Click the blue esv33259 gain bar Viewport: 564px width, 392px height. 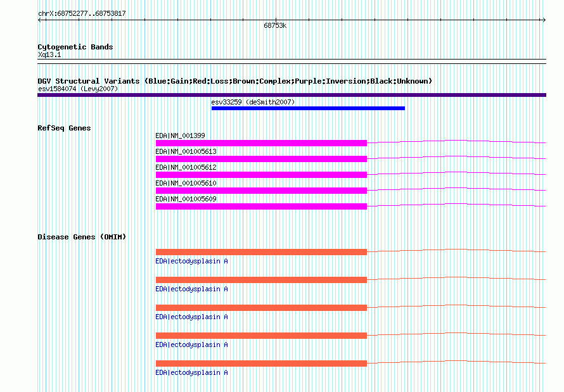[x=308, y=108]
